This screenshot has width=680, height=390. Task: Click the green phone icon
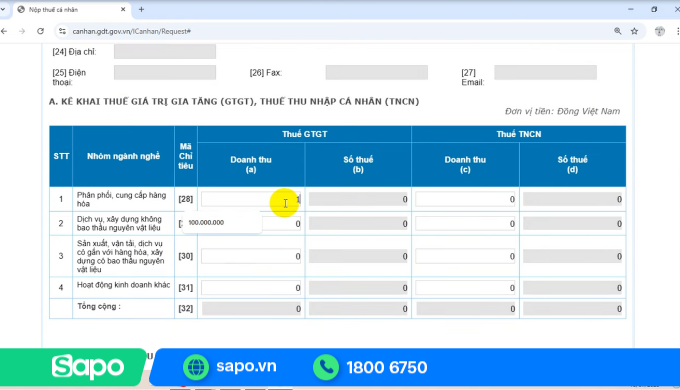pyautogui.click(x=326, y=367)
